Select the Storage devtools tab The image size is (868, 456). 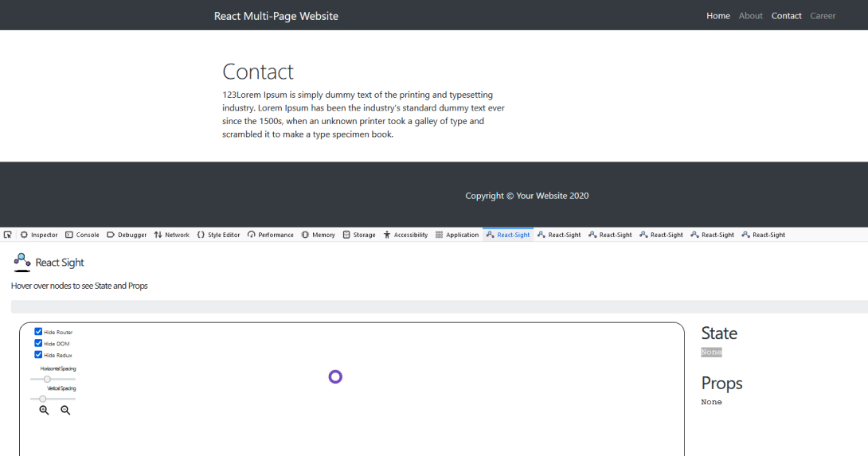click(x=359, y=235)
